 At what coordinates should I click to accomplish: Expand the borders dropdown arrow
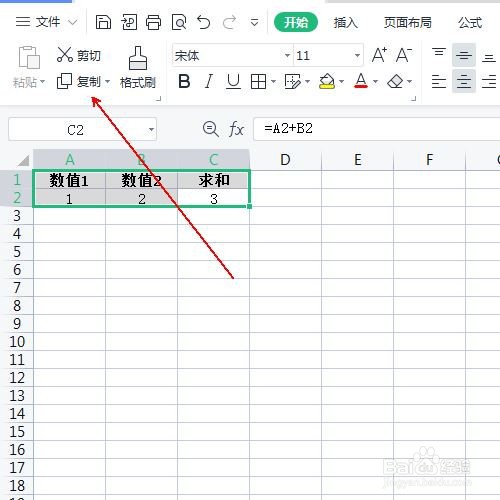coord(273,81)
